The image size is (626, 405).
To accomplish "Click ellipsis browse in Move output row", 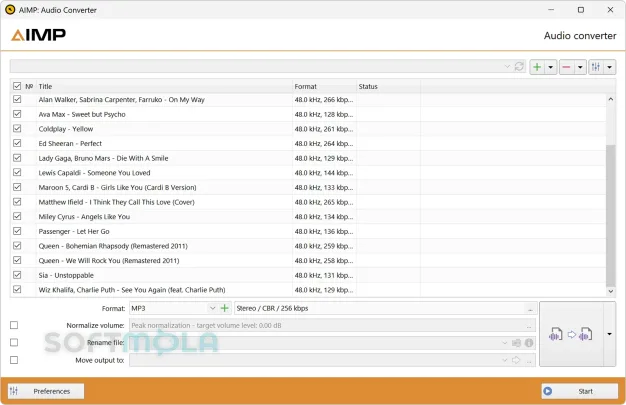I will [x=529, y=360].
